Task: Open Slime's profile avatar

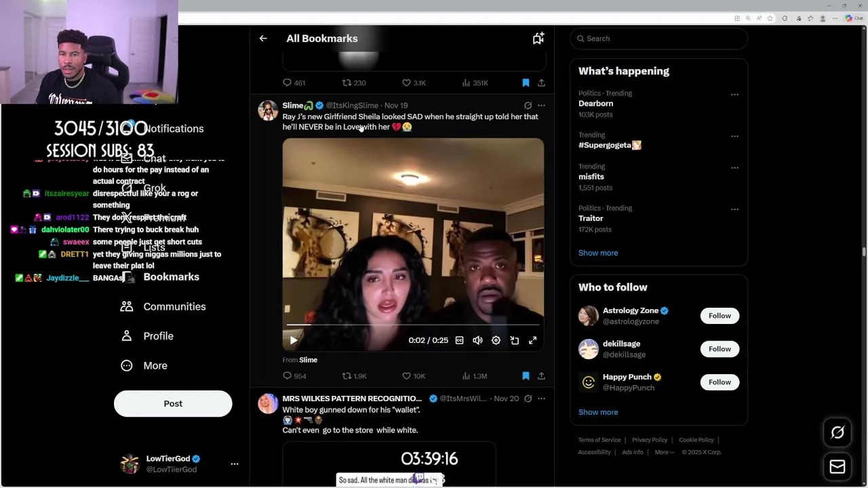Action: coord(268,110)
